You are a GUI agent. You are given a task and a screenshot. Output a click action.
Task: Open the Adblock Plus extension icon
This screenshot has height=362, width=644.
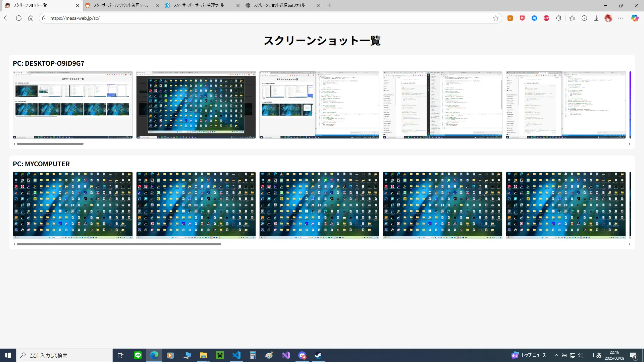(546, 18)
